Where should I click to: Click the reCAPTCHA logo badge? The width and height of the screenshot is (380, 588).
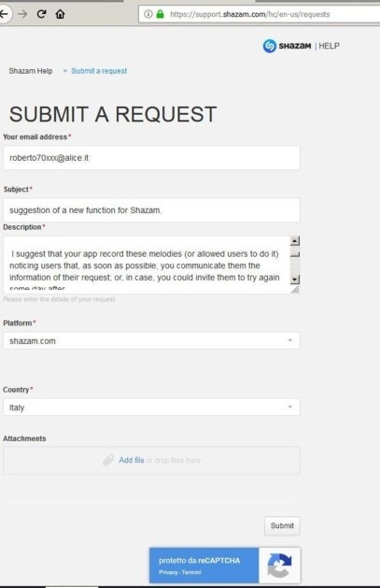(x=279, y=566)
